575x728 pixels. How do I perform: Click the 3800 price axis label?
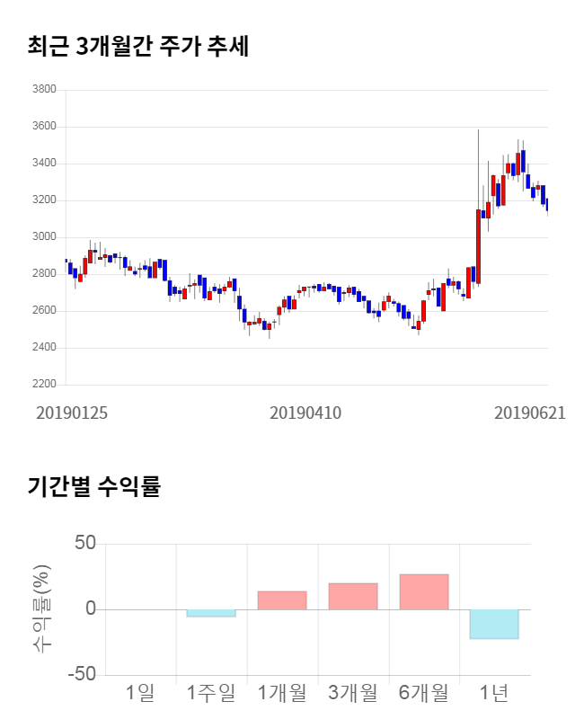coord(43,90)
